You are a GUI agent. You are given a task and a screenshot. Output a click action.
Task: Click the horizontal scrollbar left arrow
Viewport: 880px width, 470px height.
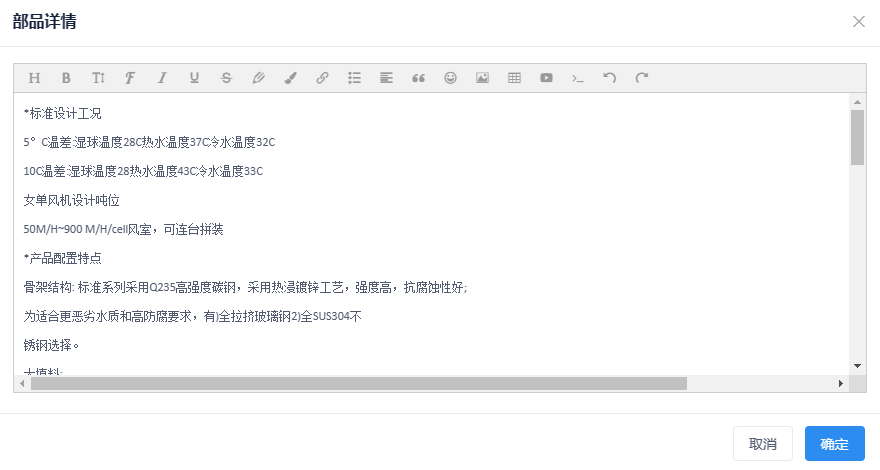click(x=22, y=384)
